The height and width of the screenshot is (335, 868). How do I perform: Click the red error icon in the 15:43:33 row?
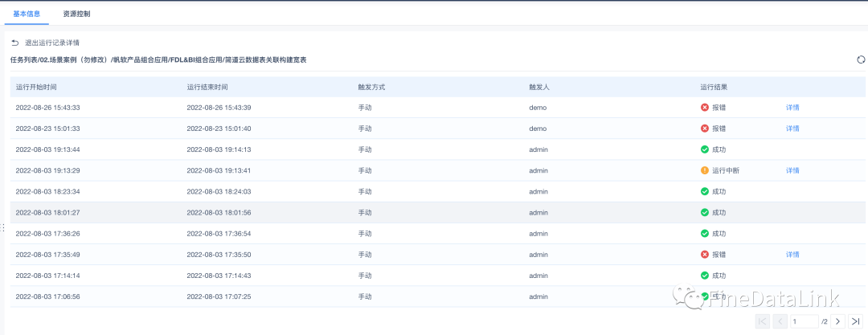[x=705, y=108]
